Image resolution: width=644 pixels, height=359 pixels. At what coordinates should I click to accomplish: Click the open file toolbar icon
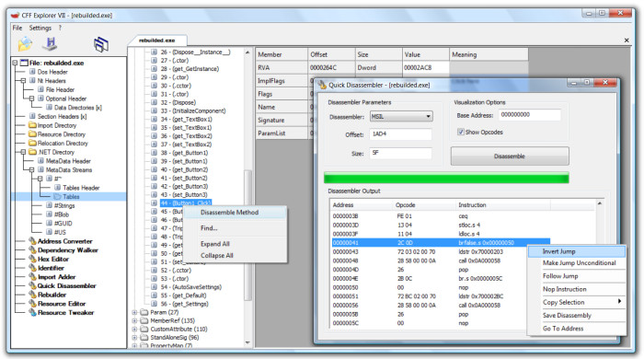pos(25,44)
